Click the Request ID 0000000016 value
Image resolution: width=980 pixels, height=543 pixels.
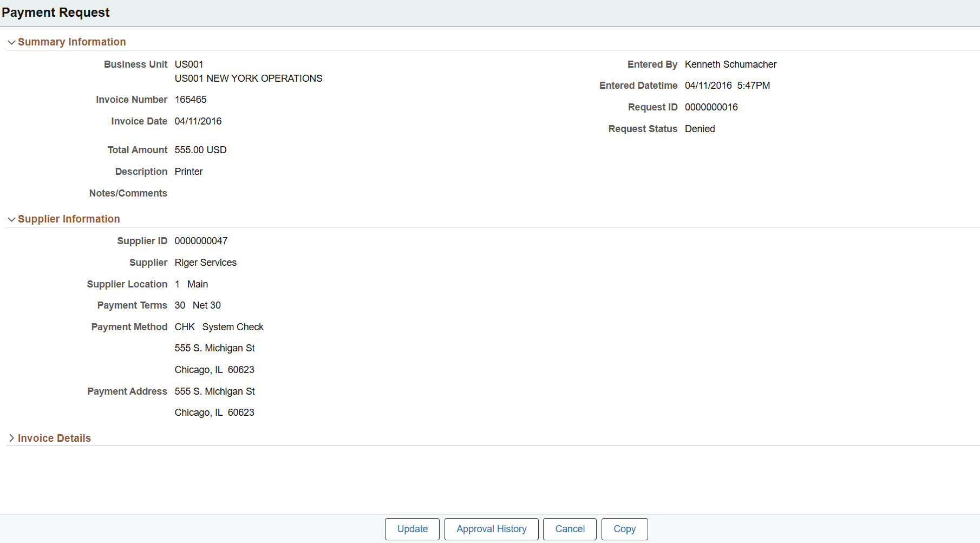click(711, 107)
